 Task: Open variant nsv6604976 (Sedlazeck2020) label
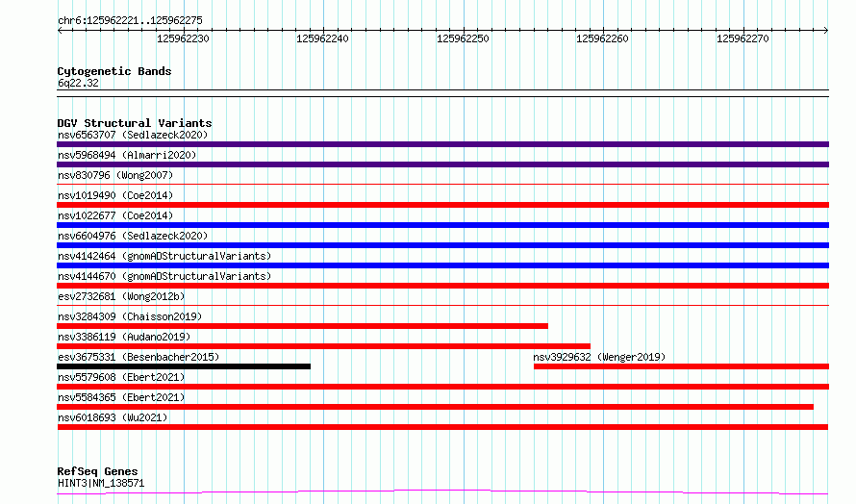click(x=133, y=236)
